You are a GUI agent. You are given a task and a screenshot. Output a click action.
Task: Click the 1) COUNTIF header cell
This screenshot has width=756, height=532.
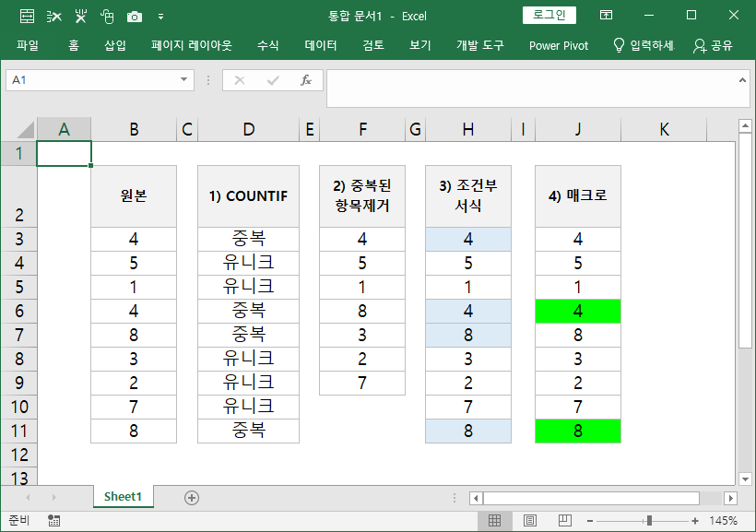[x=248, y=196]
